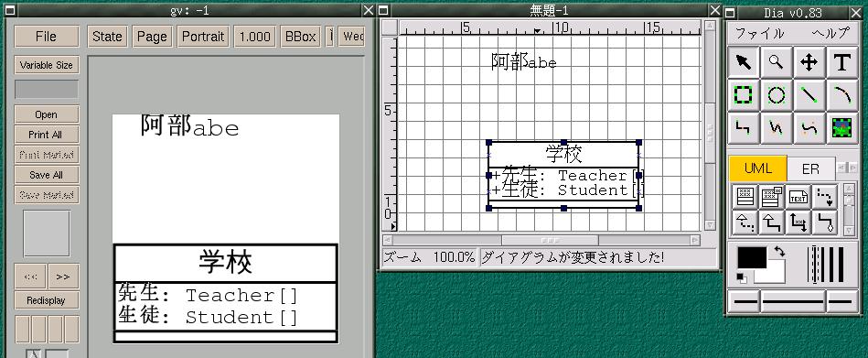This screenshot has width=868, height=358.
Task: Click the black foreground color swatch
Action: click(x=752, y=258)
